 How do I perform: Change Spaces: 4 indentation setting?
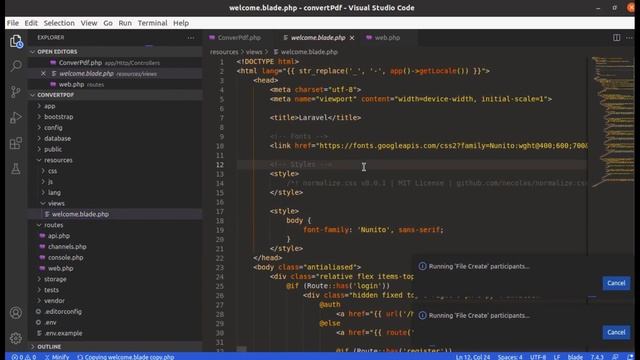coord(510,357)
